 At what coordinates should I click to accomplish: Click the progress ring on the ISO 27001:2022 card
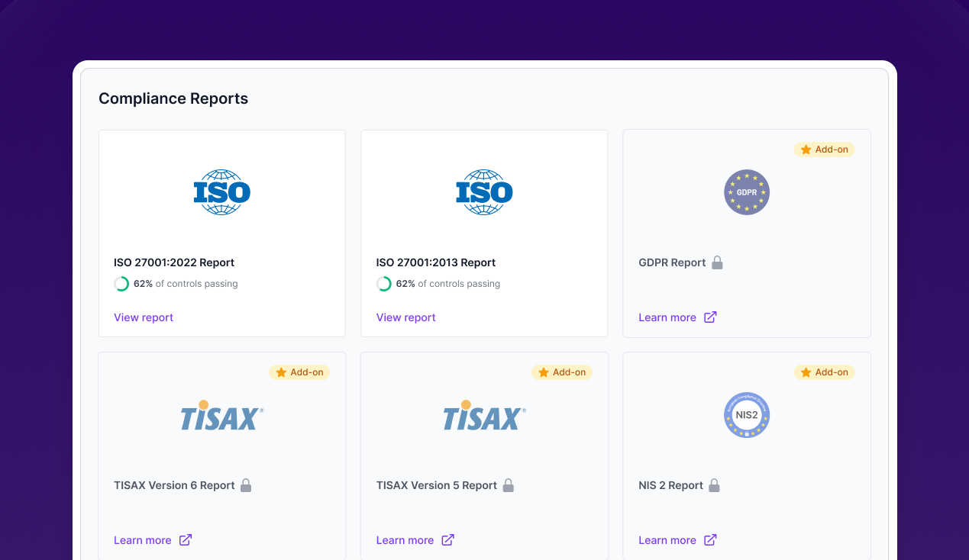click(121, 284)
